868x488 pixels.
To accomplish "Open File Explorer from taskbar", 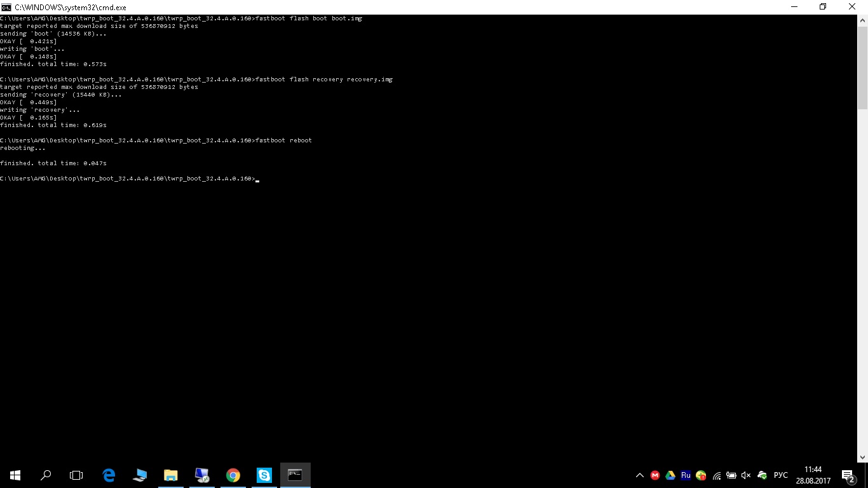I will point(171,475).
